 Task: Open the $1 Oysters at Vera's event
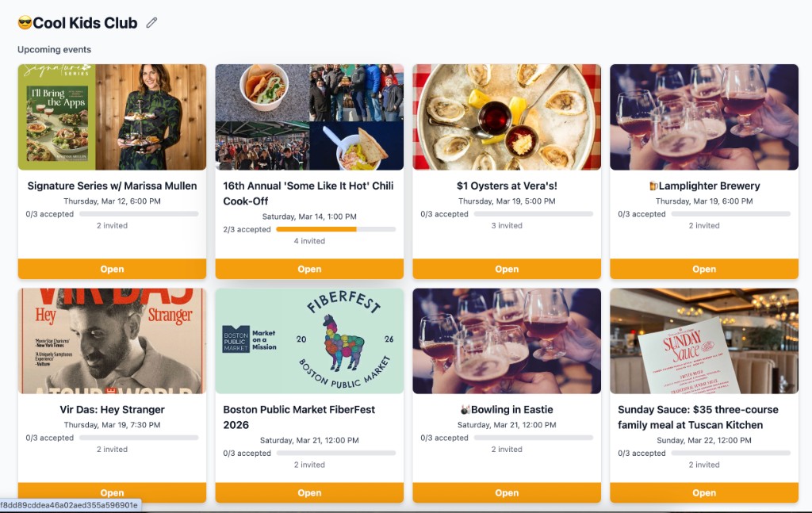(506, 269)
